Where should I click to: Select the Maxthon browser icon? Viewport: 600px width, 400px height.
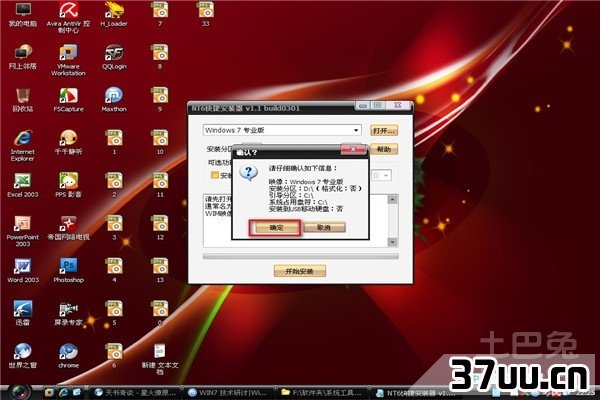click(114, 100)
